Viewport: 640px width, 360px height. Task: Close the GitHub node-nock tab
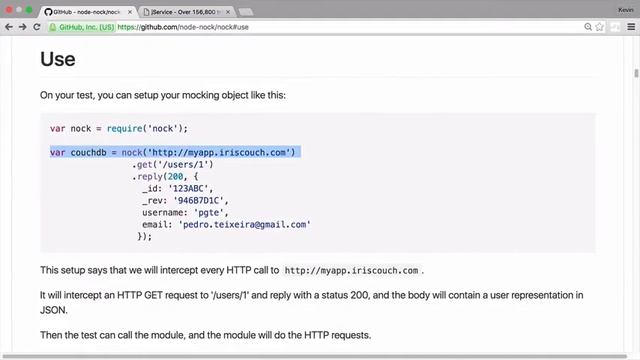click(130, 12)
